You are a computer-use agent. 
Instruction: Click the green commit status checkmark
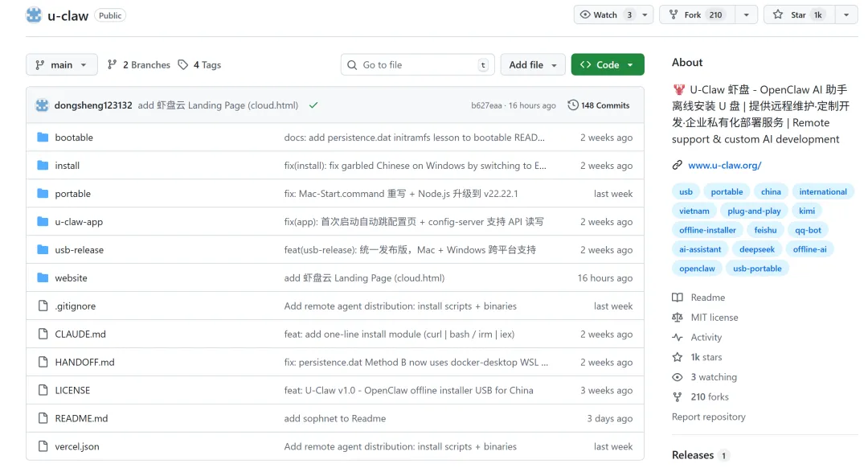(313, 105)
